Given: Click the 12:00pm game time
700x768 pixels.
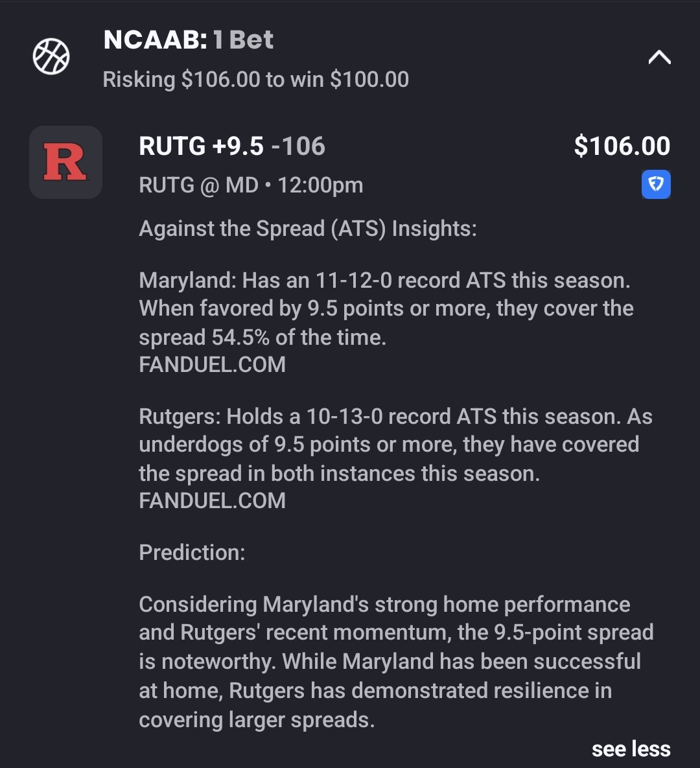Looking at the screenshot, I should click(320, 185).
